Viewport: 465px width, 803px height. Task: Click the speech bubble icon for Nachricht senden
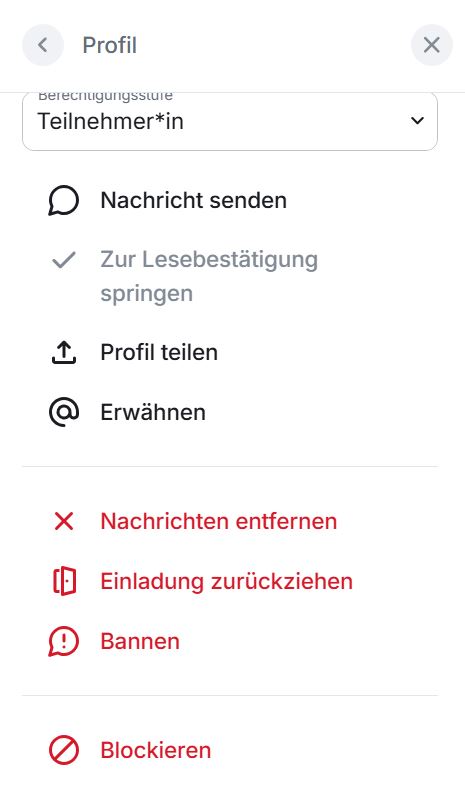(64, 200)
